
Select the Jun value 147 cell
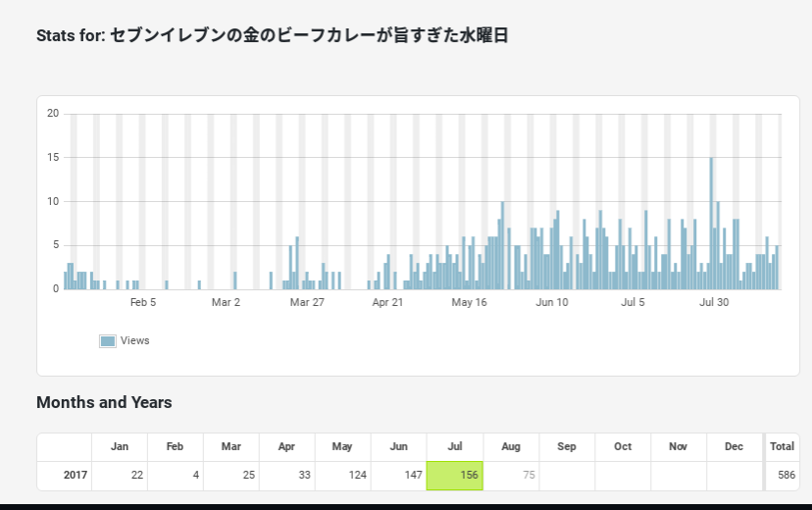pos(399,476)
